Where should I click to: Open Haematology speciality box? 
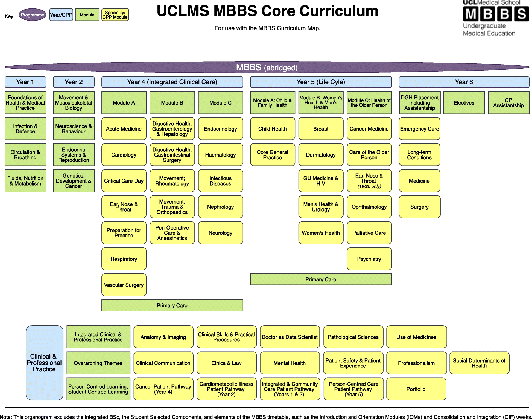click(x=221, y=155)
